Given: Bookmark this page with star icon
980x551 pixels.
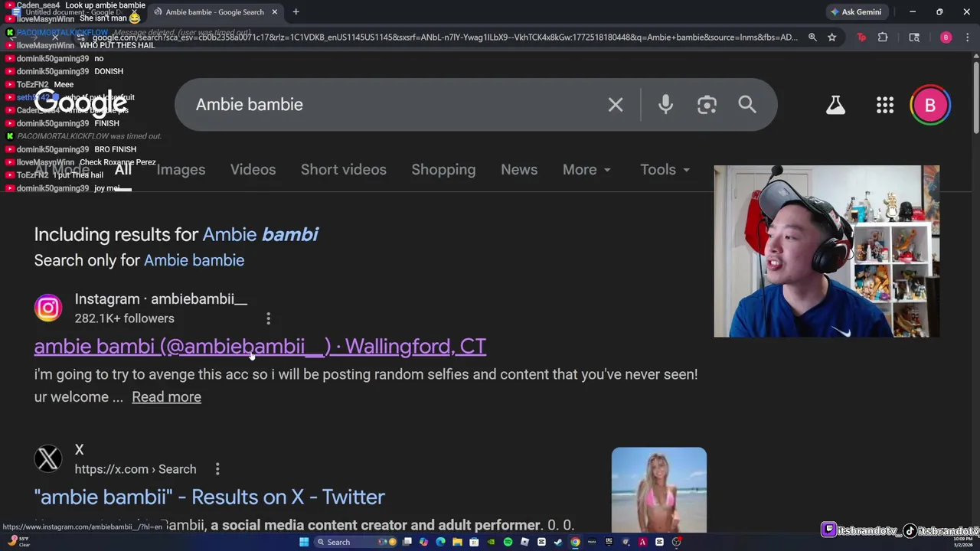Looking at the screenshot, I should pyautogui.click(x=831, y=37).
